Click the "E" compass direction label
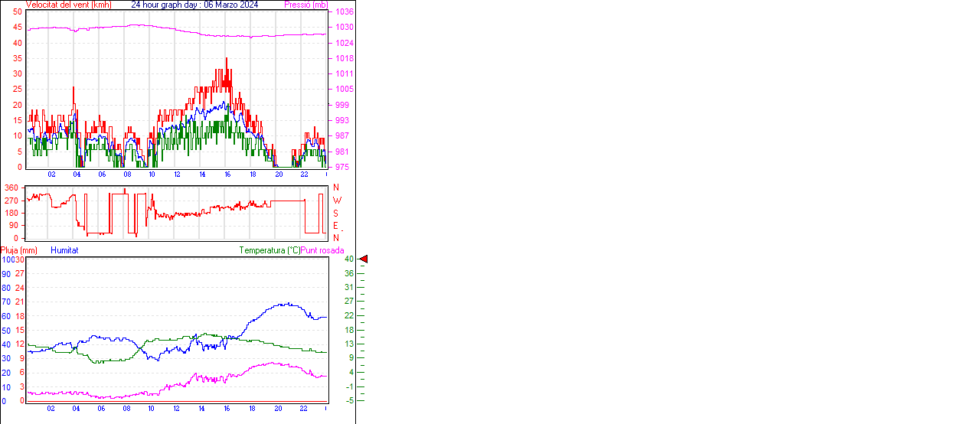 335,226
